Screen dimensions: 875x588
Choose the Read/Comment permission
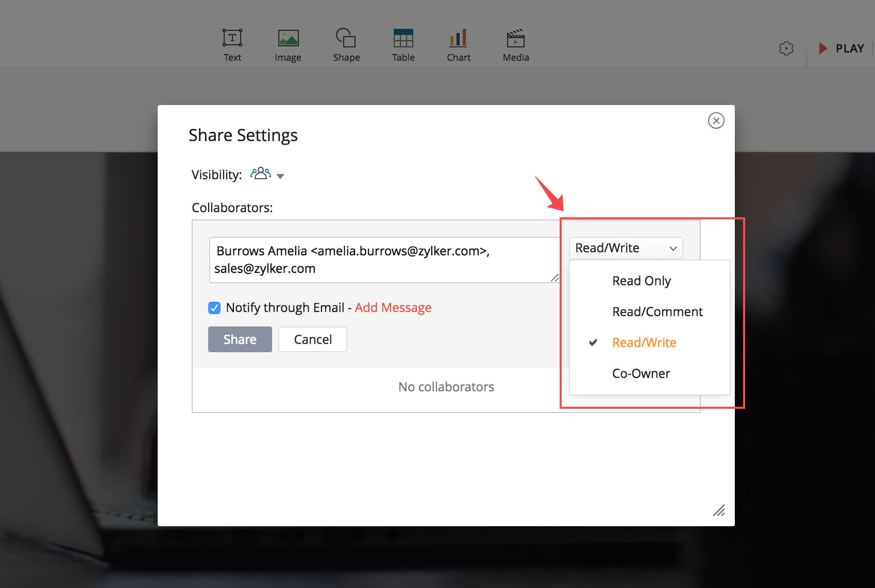[658, 312]
